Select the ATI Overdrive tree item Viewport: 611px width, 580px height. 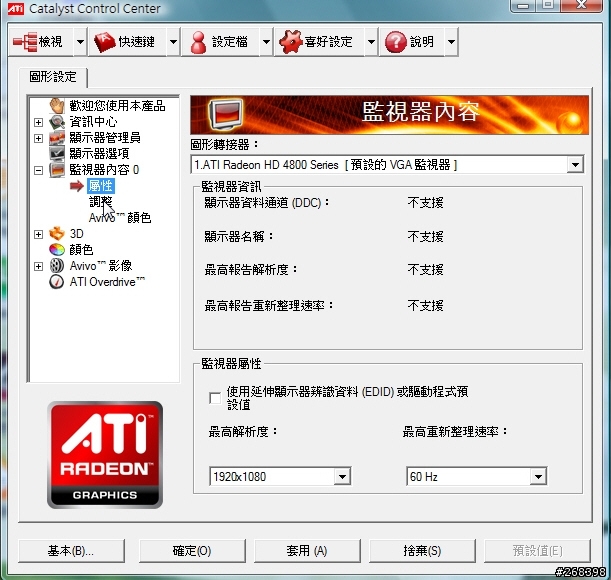tap(107, 282)
